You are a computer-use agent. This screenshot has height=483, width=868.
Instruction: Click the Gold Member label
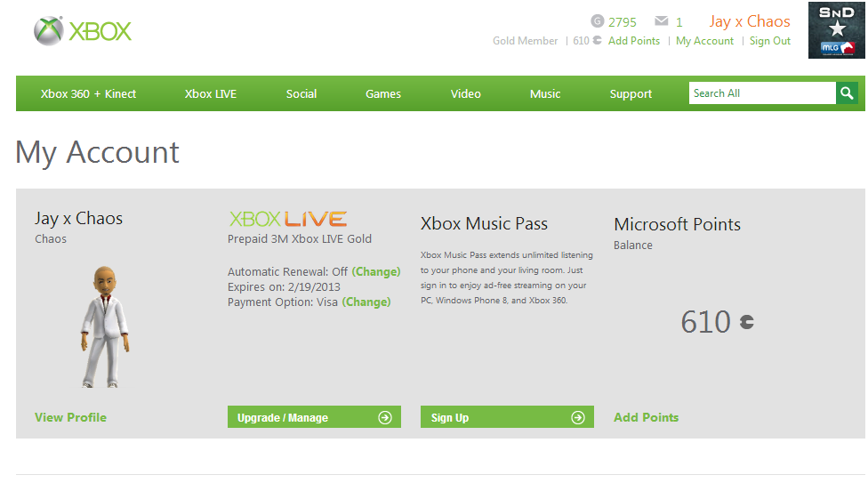point(525,40)
